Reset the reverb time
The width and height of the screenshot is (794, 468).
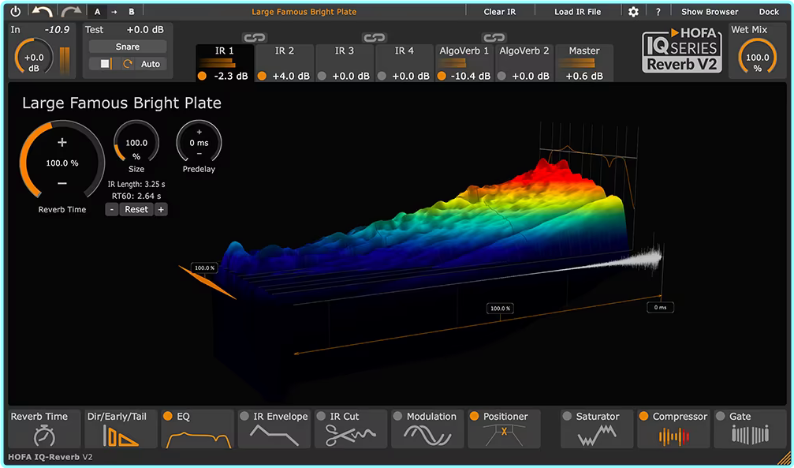click(136, 209)
